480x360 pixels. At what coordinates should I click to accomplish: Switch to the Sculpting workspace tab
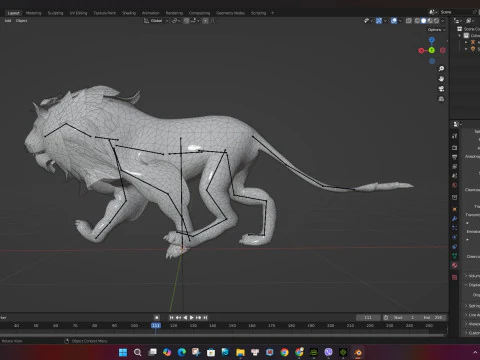tap(55, 13)
